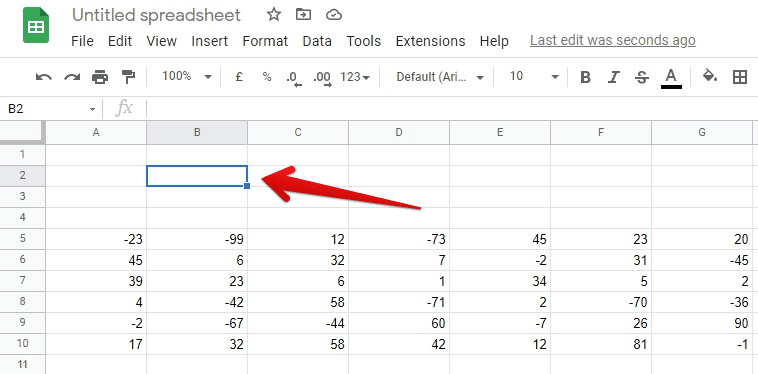
Task: Select column E header
Action: pos(500,132)
